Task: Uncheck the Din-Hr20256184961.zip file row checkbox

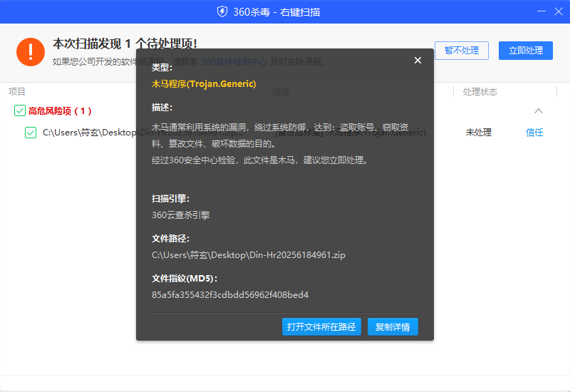Action: [x=31, y=133]
